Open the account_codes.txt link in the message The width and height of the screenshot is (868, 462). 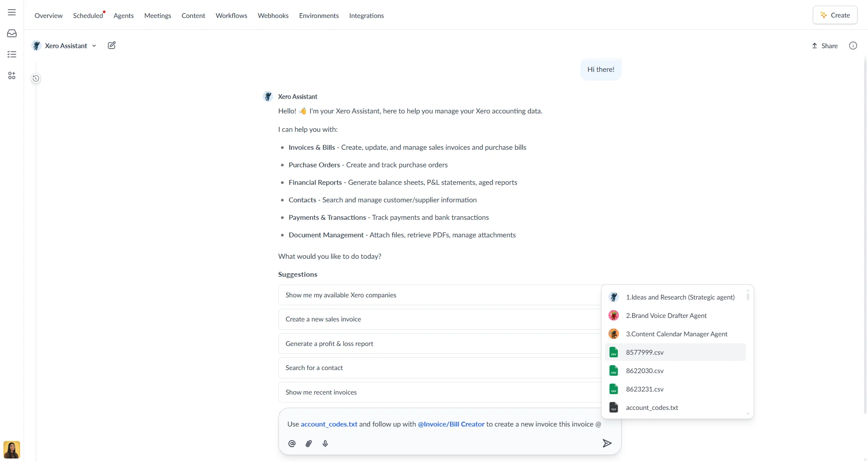(329, 423)
